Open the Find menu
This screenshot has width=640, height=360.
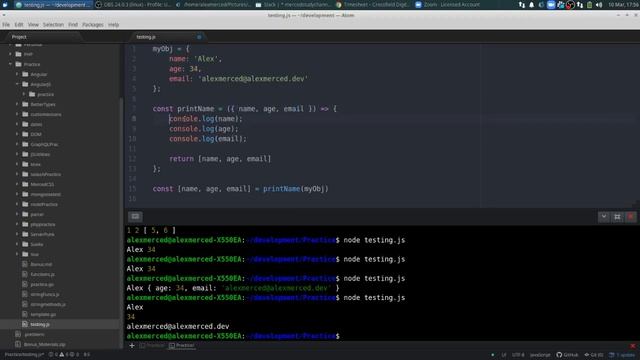(73, 25)
